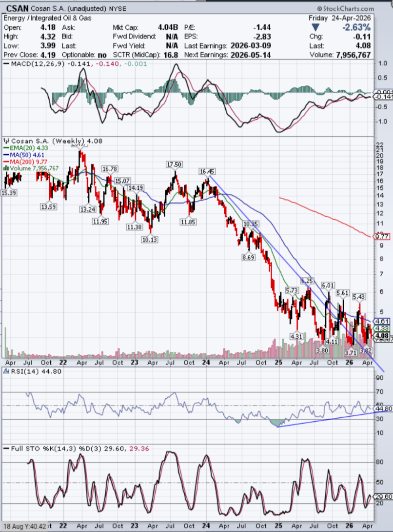Click the High value 4.32
Screen dimensions: 393x532
[48, 37]
